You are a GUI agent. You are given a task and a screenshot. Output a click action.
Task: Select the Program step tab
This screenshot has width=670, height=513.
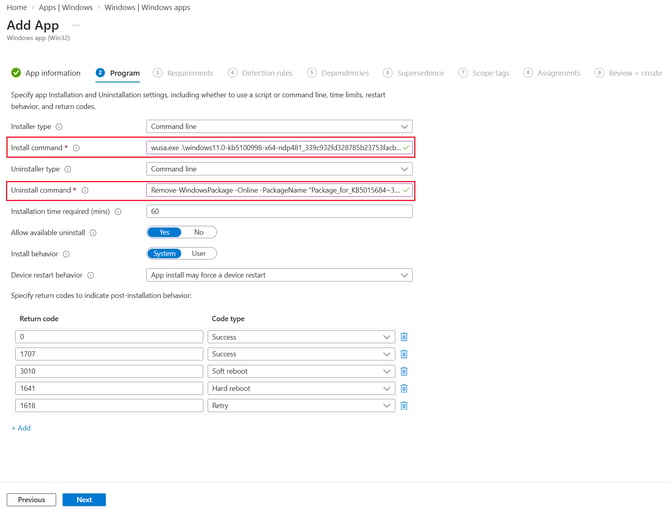click(118, 73)
